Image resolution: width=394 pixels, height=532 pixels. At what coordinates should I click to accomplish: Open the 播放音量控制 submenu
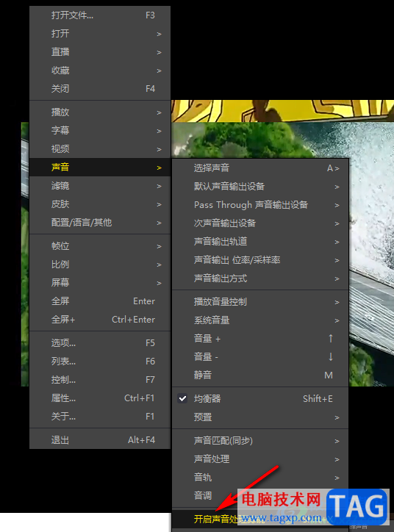pyautogui.click(x=260, y=301)
